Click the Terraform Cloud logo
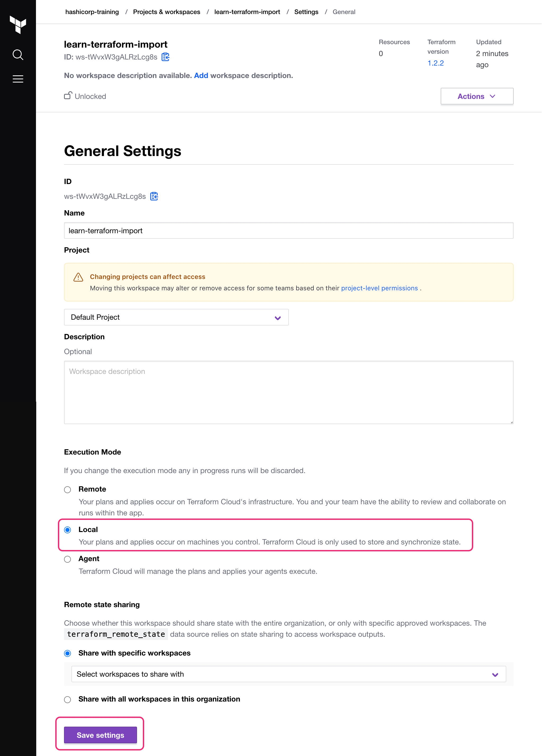Image resolution: width=547 pixels, height=756 pixels. coord(18,25)
